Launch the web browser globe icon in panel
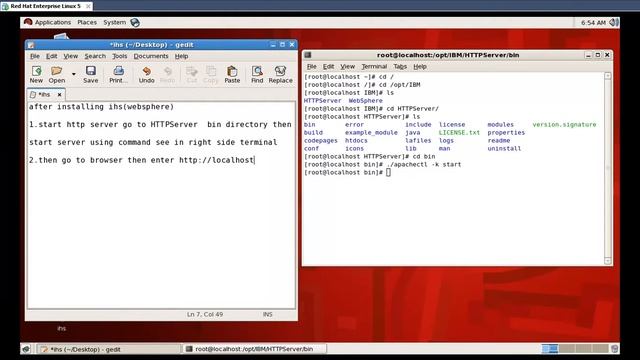The image size is (640, 360). (135, 22)
